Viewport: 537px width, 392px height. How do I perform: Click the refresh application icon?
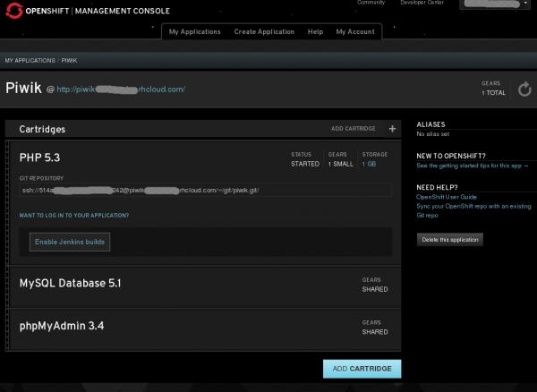coord(524,89)
